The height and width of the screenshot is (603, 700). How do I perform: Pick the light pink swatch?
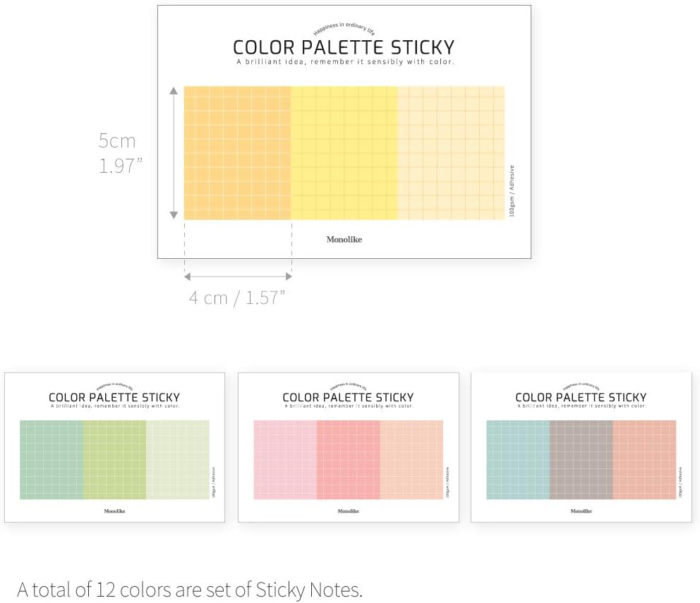[x=285, y=459]
